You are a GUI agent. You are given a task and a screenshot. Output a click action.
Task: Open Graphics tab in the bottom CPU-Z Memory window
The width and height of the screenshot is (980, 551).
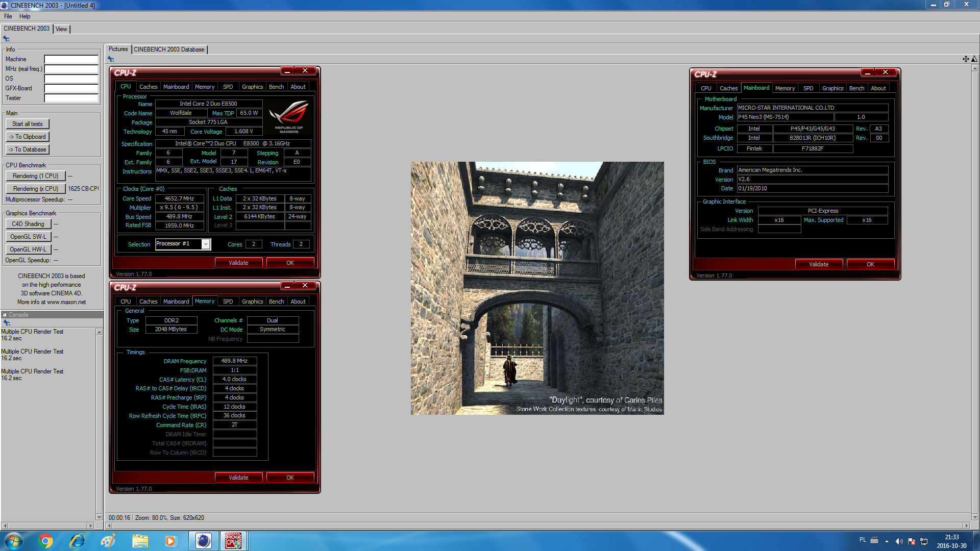[252, 302]
